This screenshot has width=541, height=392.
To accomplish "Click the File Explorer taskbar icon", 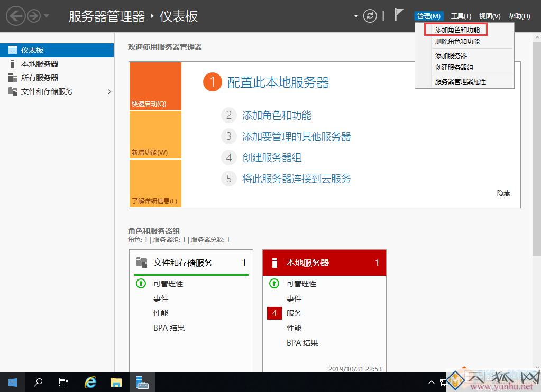I will (x=115, y=381).
